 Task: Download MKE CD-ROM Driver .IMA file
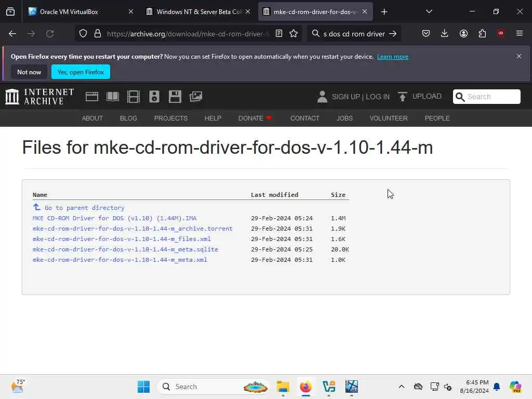click(115, 218)
